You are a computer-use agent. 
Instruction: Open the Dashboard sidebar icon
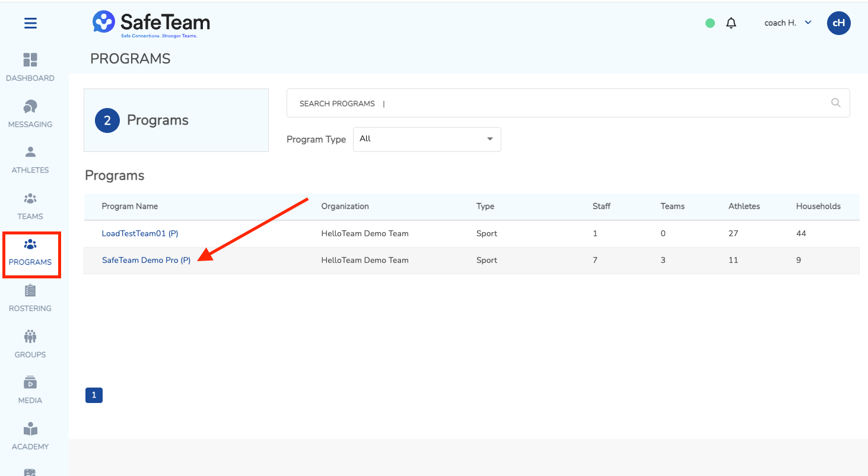click(30, 60)
